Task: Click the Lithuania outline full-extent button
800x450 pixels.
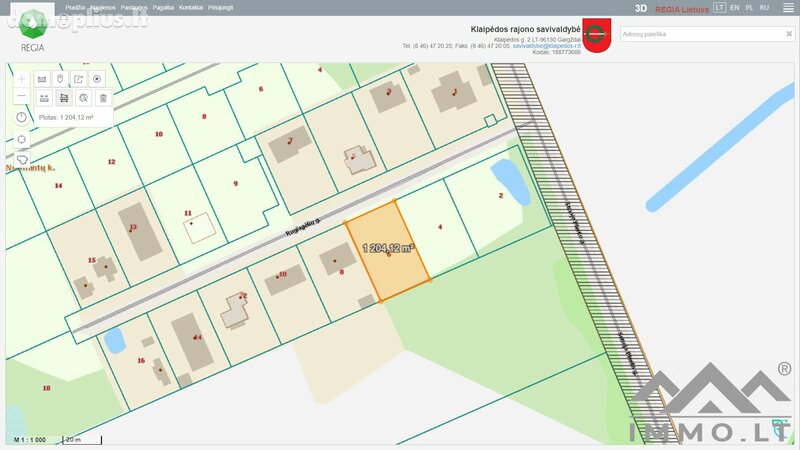Action: point(22,160)
